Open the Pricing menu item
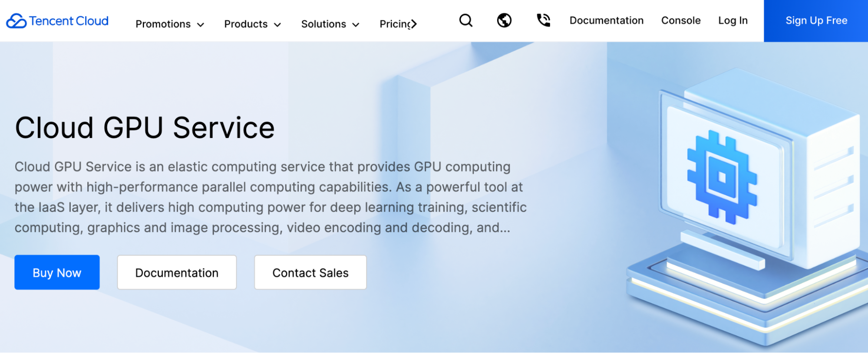 (x=394, y=24)
